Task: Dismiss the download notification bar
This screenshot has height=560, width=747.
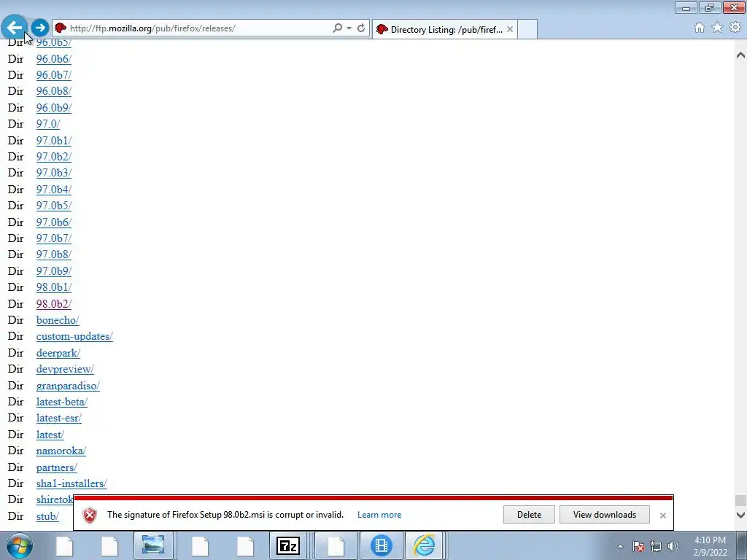Action: pos(662,516)
